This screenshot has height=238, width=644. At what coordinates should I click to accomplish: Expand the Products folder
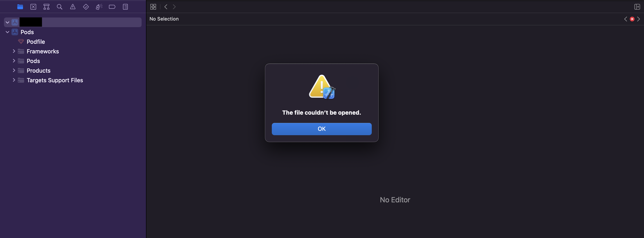(14, 71)
